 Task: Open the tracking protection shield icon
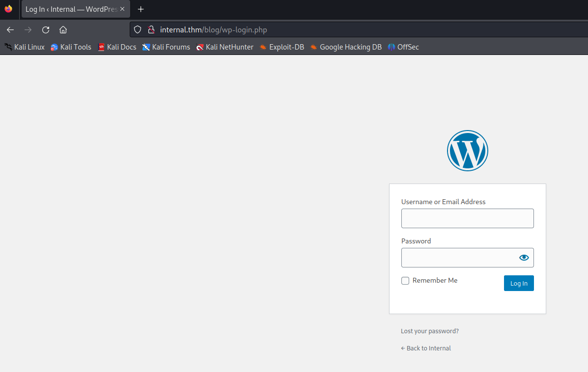coord(138,29)
